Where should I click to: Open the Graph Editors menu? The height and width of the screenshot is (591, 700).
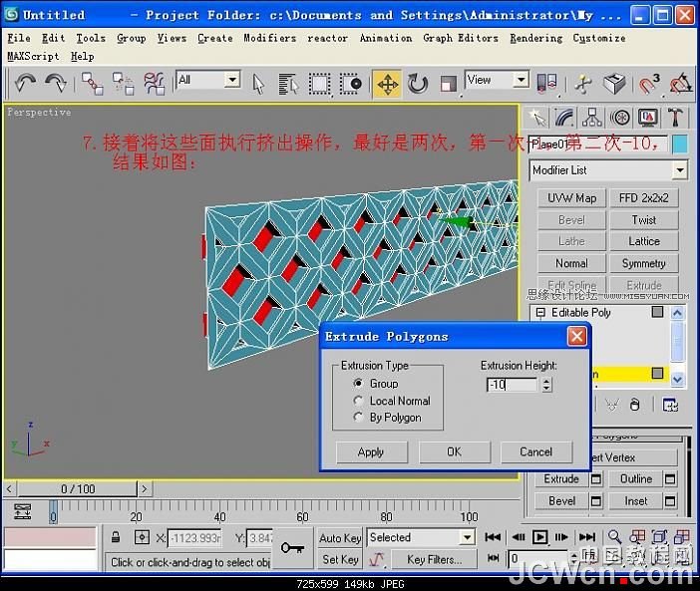(x=461, y=38)
